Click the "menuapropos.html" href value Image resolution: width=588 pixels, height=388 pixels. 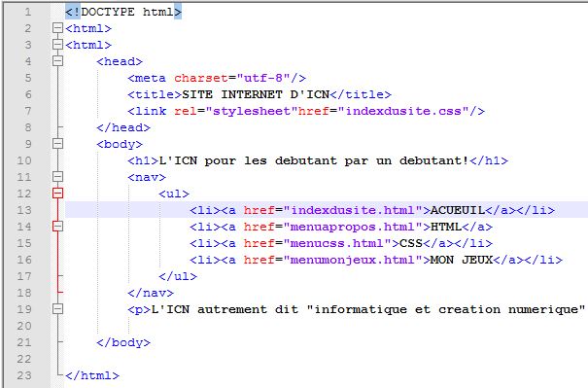coord(353,227)
